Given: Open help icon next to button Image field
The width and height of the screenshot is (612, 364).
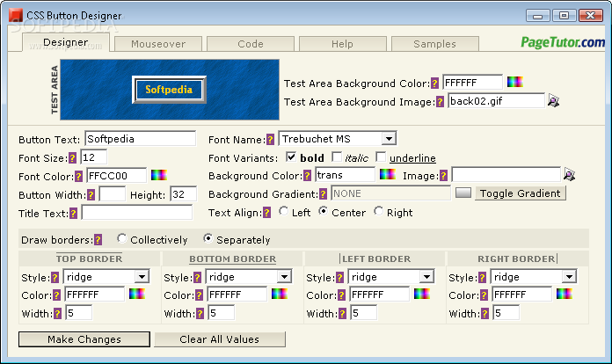Looking at the screenshot, I should tap(443, 176).
